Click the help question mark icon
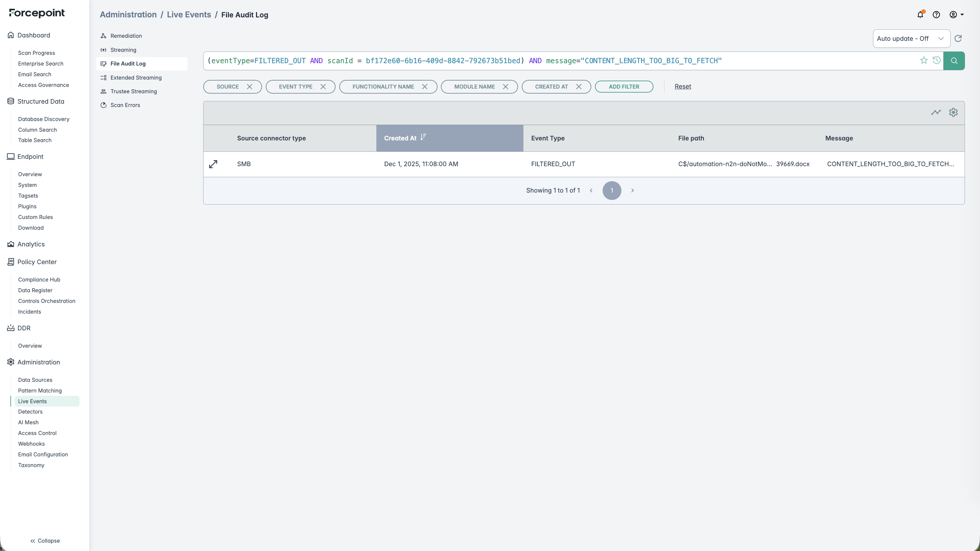Screen dimensions: 980x551 [936, 15]
